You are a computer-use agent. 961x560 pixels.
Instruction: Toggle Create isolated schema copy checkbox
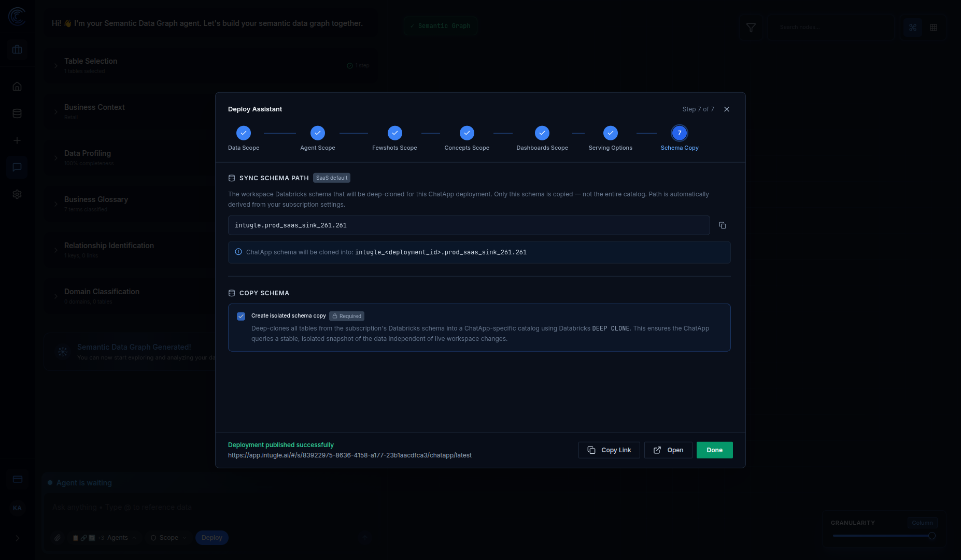241,316
